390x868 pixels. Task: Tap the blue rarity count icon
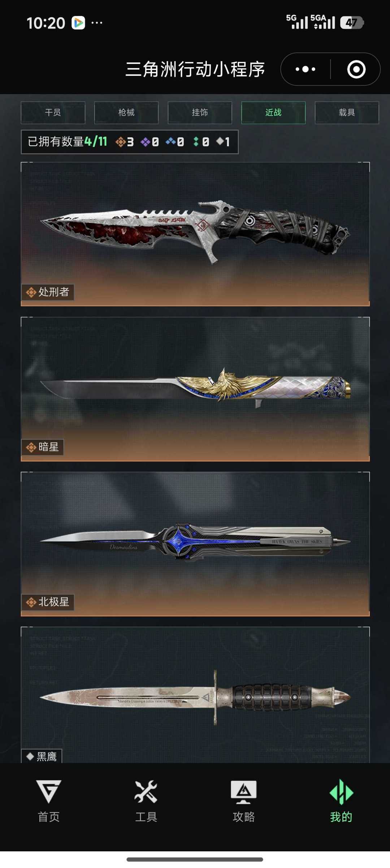coord(170,141)
